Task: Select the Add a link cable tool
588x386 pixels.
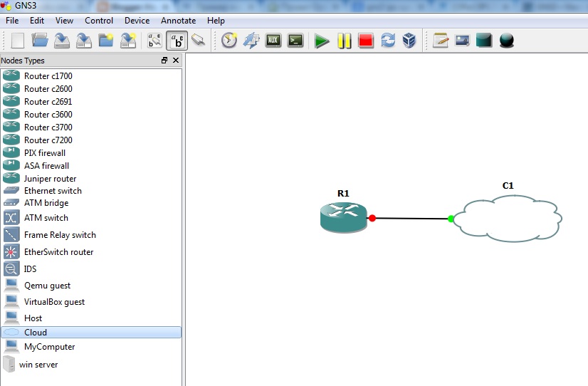Action: point(199,40)
